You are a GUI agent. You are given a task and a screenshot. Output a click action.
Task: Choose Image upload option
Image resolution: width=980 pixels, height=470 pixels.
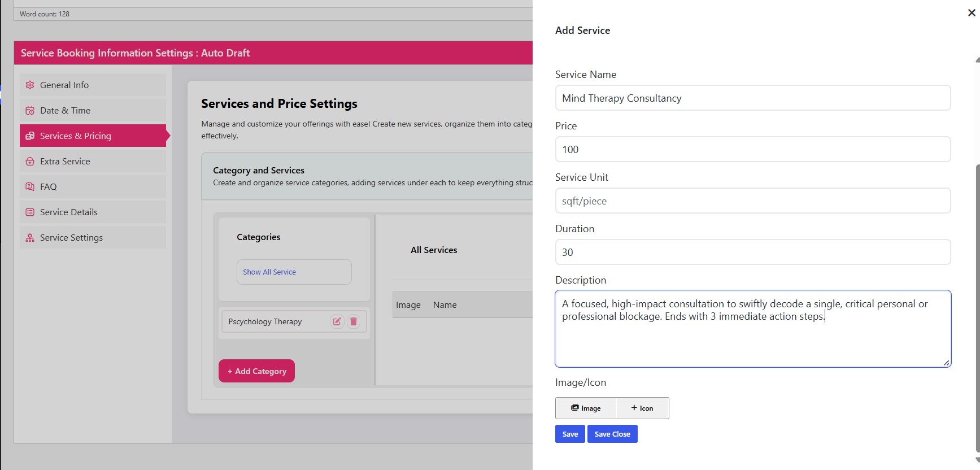586,408
